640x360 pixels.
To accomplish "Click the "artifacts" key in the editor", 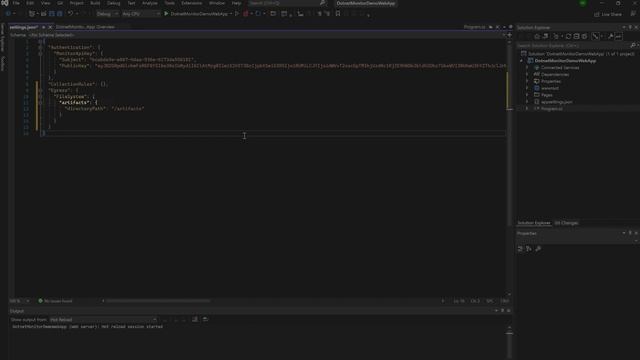I will click(74, 102).
